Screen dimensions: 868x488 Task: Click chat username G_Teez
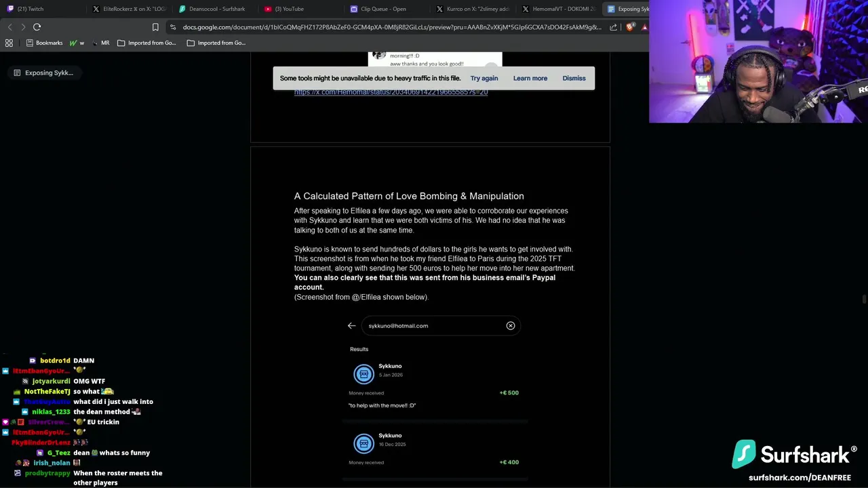[x=59, y=453]
